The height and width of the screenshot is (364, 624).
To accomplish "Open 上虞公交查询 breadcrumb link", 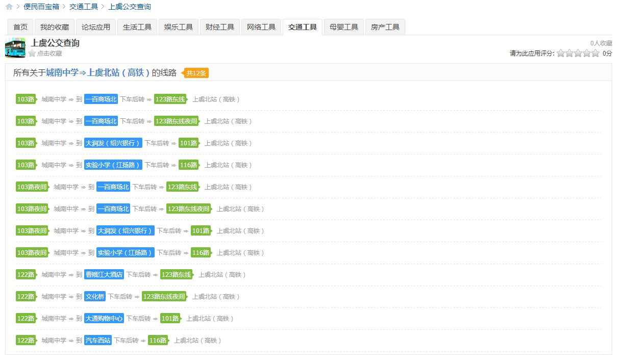I will 130,7.
